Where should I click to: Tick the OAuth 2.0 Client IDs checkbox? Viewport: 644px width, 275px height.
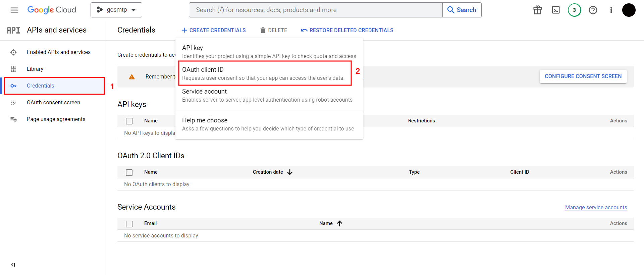tap(129, 172)
